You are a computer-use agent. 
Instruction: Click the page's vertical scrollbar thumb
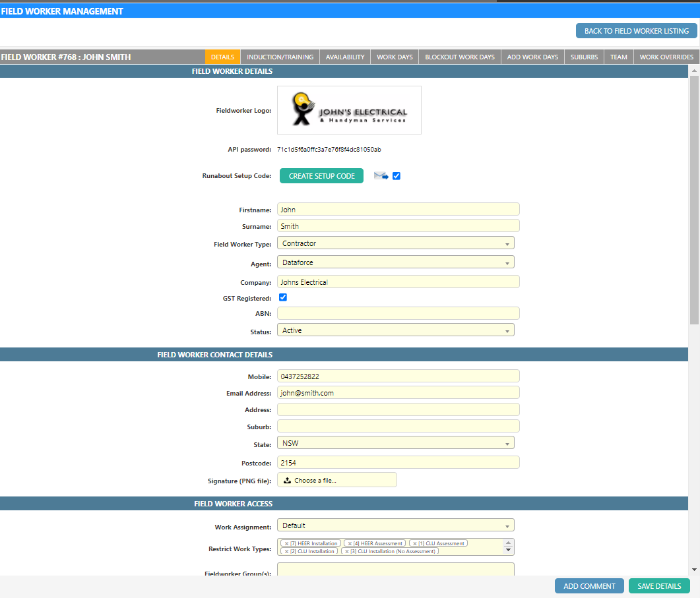(x=694, y=198)
